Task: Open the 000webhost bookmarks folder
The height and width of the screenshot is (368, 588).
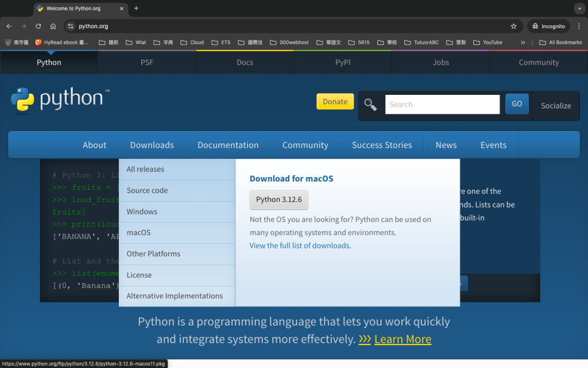Action: click(x=289, y=43)
